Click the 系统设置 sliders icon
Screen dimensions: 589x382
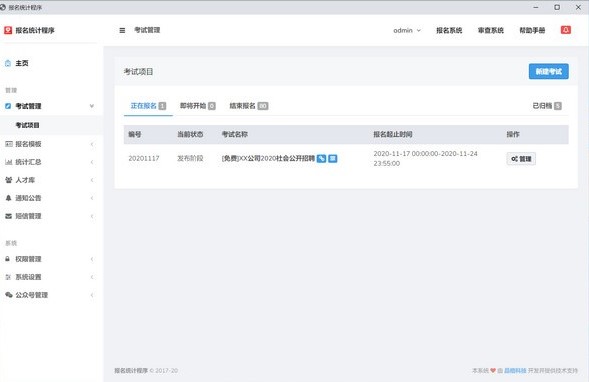(8, 277)
